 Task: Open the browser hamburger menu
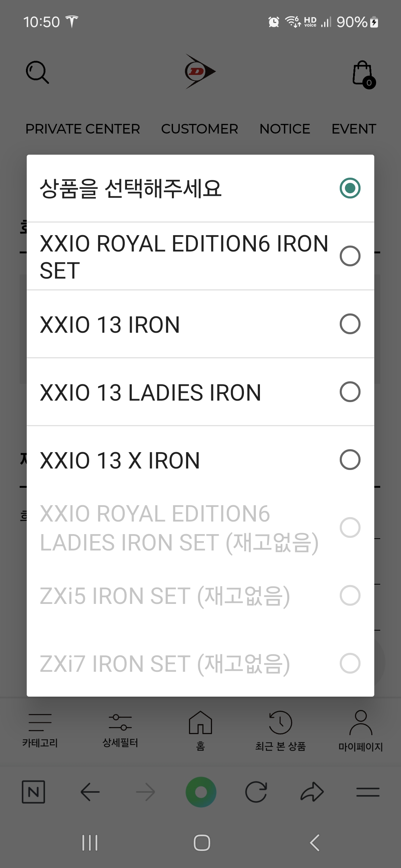(x=368, y=792)
